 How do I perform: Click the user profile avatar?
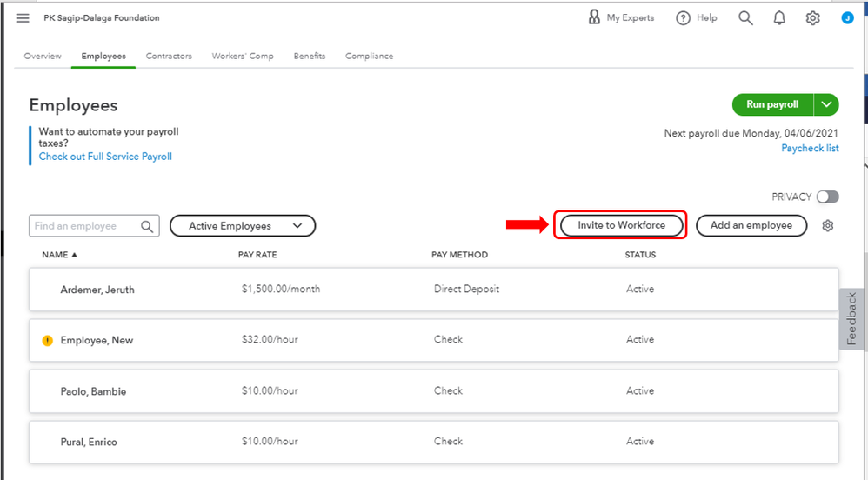pos(847,18)
